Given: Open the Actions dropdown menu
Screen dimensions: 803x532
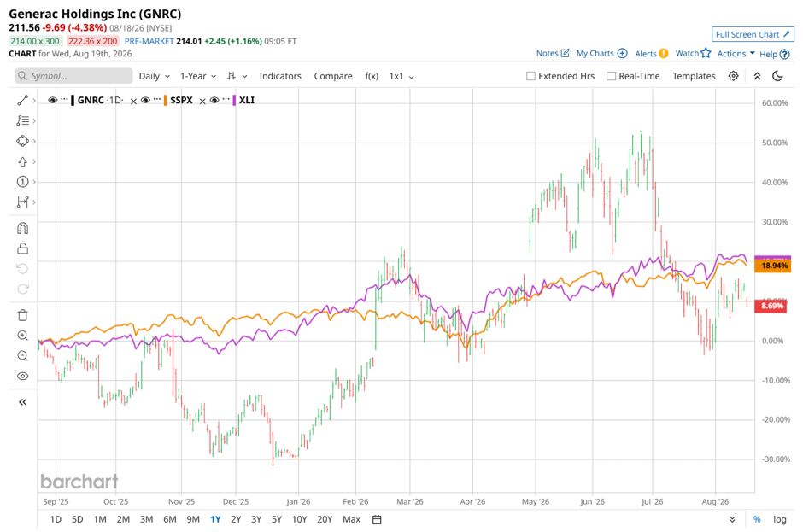Looking at the screenshot, I should point(736,53).
